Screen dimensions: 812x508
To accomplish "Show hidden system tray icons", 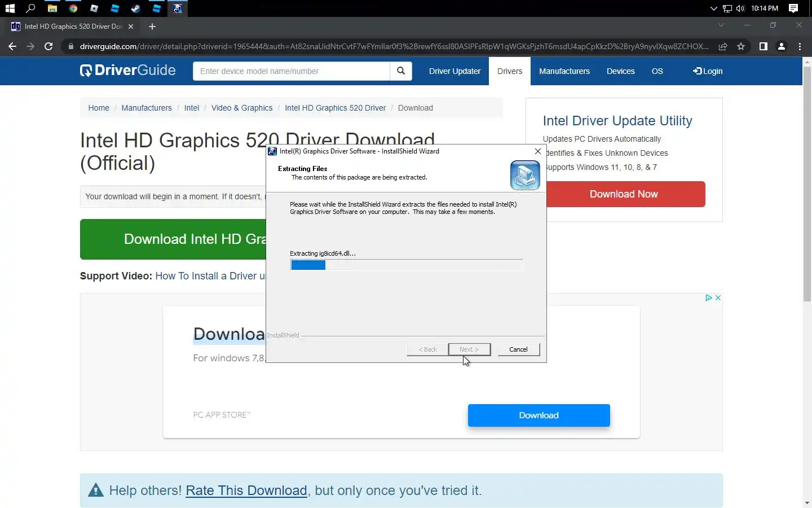I will [713, 8].
